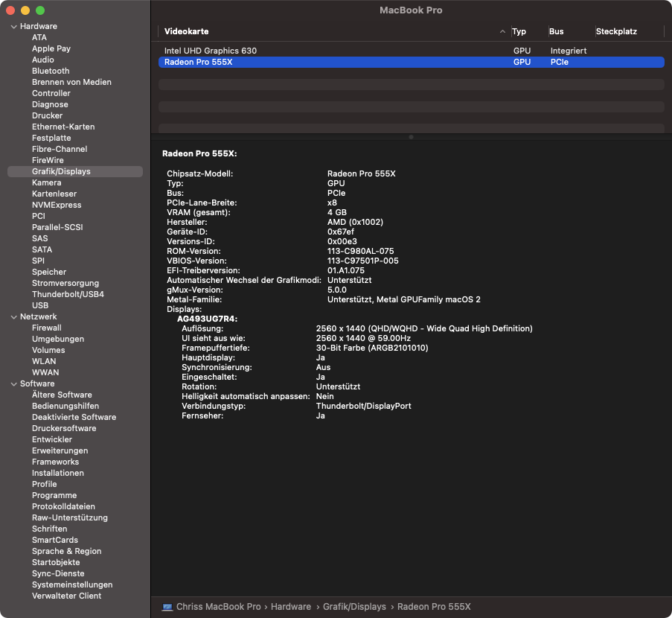Open Diagnose in the sidebar
Viewport: 672px width, 618px height.
[x=50, y=104]
